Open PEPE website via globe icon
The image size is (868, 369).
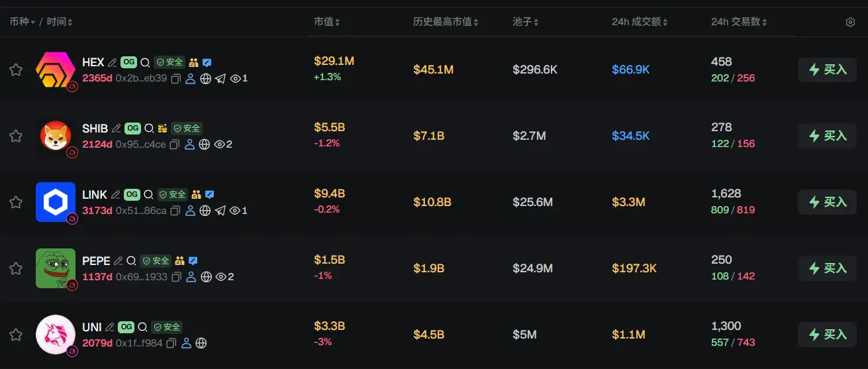click(x=206, y=277)
